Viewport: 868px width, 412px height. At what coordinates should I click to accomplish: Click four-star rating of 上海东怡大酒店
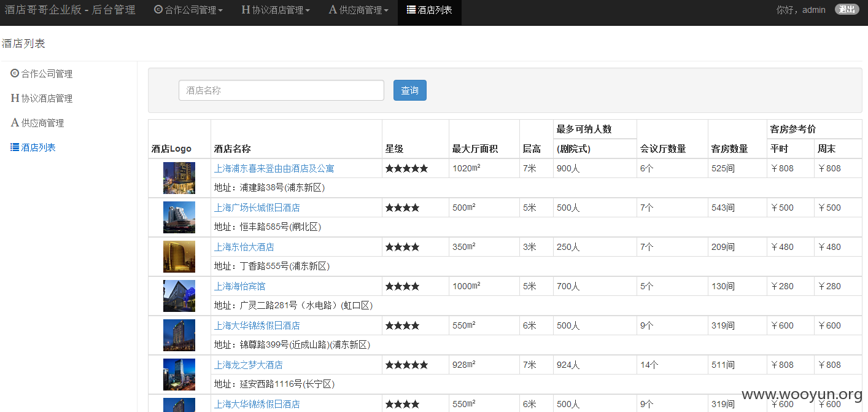click(402, 247)
